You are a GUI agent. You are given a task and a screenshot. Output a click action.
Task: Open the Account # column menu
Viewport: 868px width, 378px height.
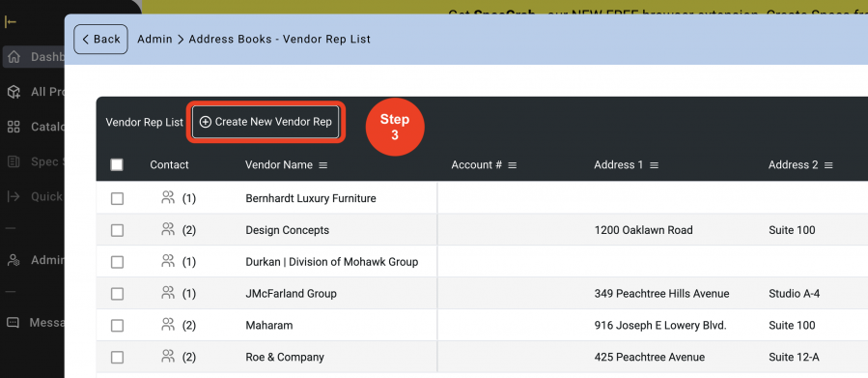pos(513,165)
